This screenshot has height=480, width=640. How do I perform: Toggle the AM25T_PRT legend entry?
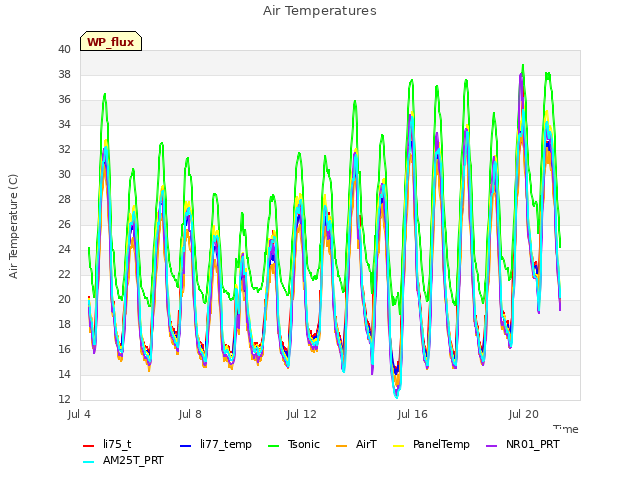coord(123,460)
